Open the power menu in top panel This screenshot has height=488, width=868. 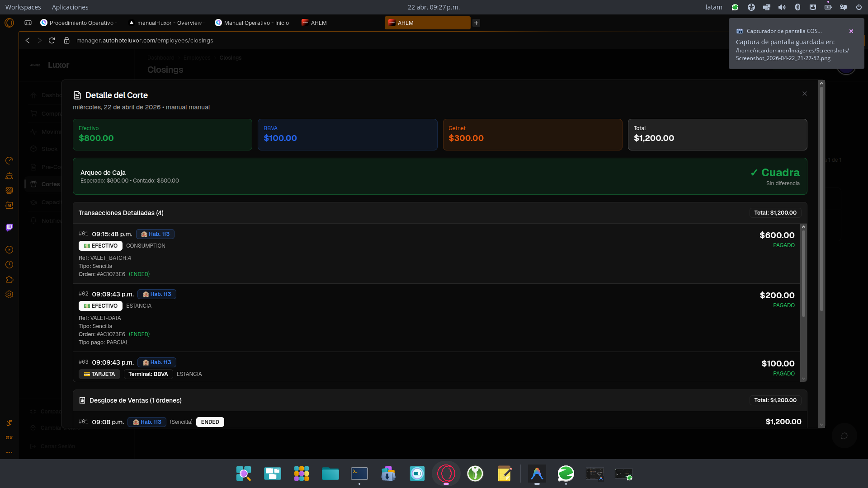tap(859, 7)
